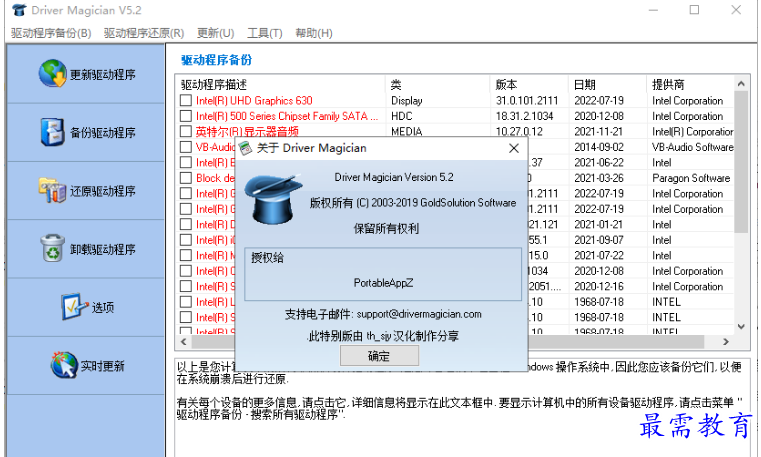Check the Intel(R) 500 Series Chipset SATA checkbox

(x=186, y=116)
